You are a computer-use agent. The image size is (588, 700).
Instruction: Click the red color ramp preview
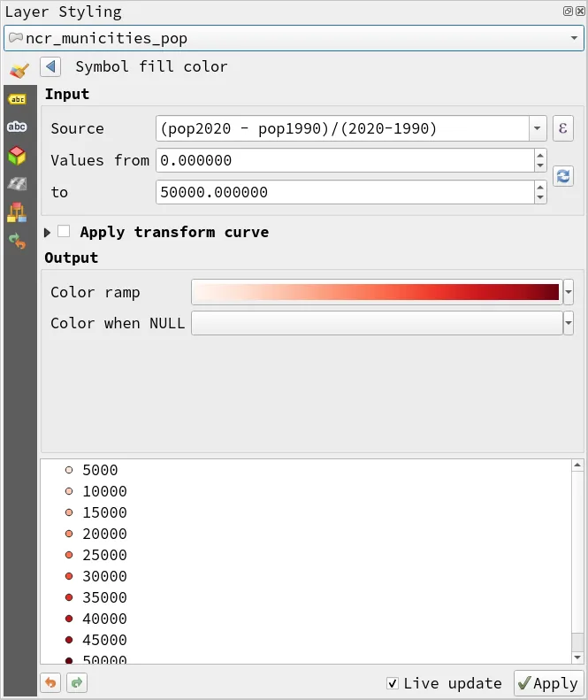[377, 292]
